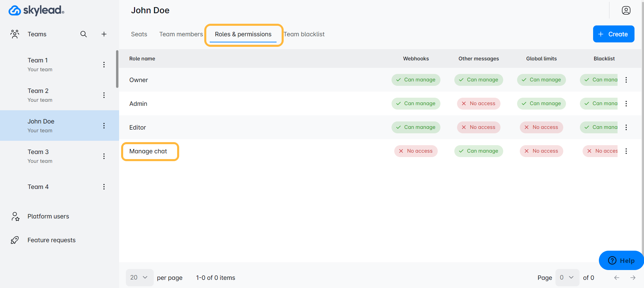644x288 pixels.
Task: Open three-dot menu for Team 1
Action: [104, 64]
